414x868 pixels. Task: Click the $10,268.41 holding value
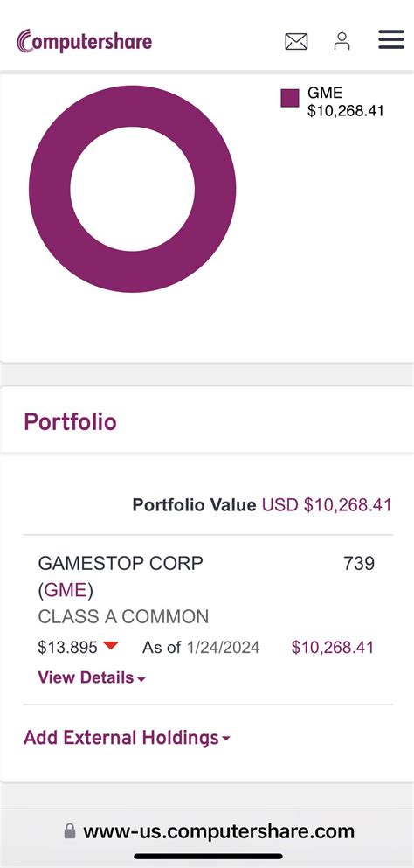[333, 647]
